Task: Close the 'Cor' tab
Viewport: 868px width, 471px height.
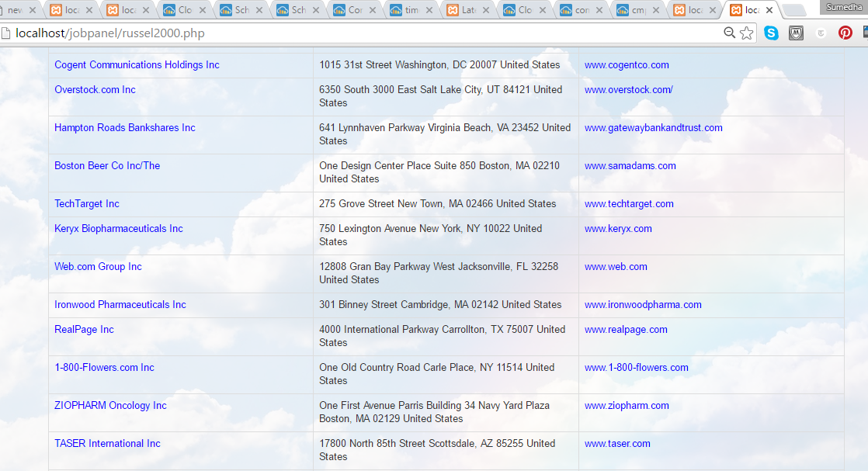Action: (x=373, y=10)
